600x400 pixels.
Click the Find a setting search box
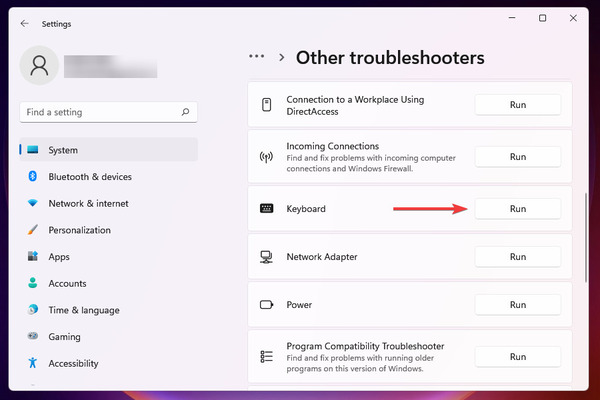[x=108, y=112]
